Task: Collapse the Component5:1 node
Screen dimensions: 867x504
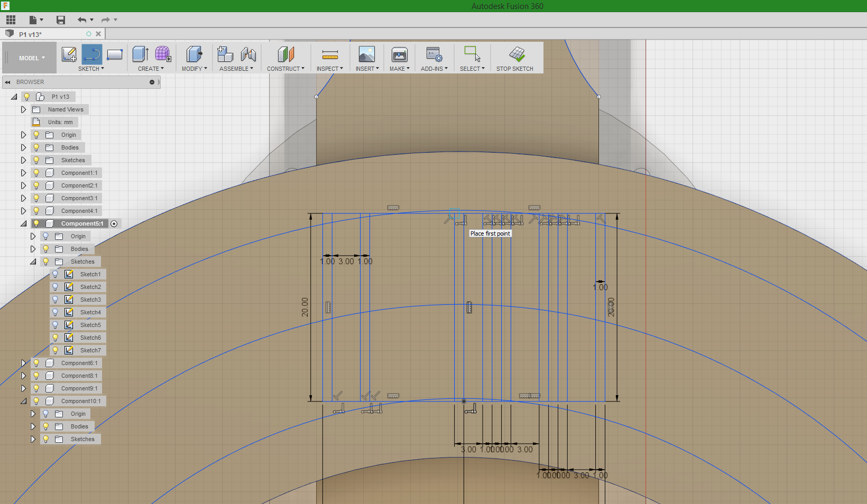Action: pos(23,223)
